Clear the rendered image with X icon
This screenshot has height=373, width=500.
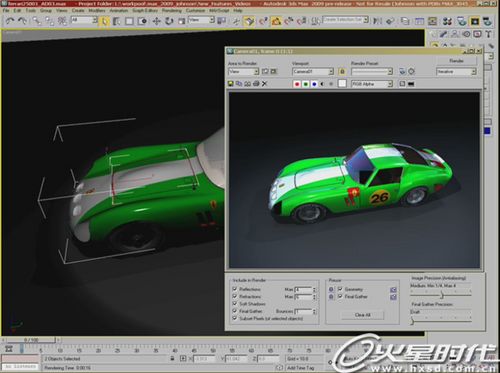click(264, 83)
